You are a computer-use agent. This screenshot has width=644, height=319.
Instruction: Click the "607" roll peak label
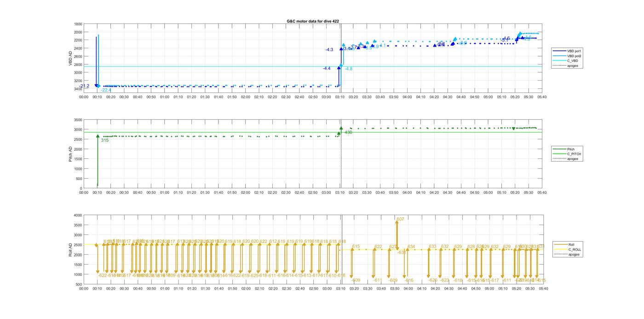pos(400,220)
